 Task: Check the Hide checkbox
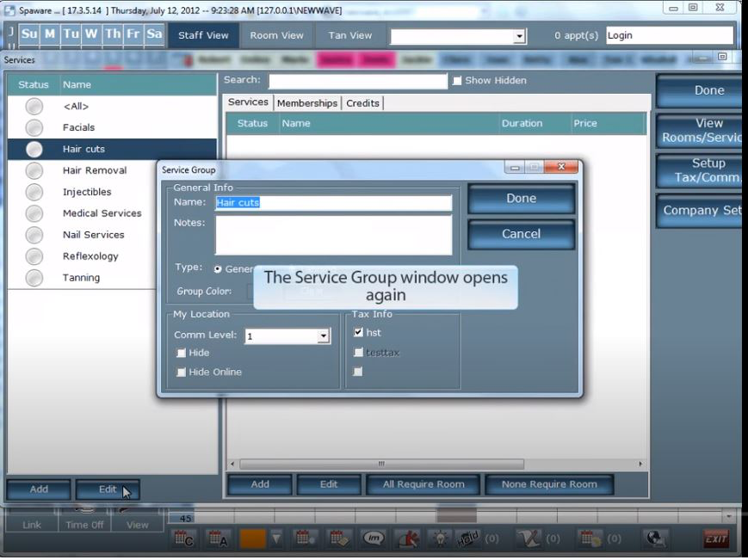click(x=182, y=353)
